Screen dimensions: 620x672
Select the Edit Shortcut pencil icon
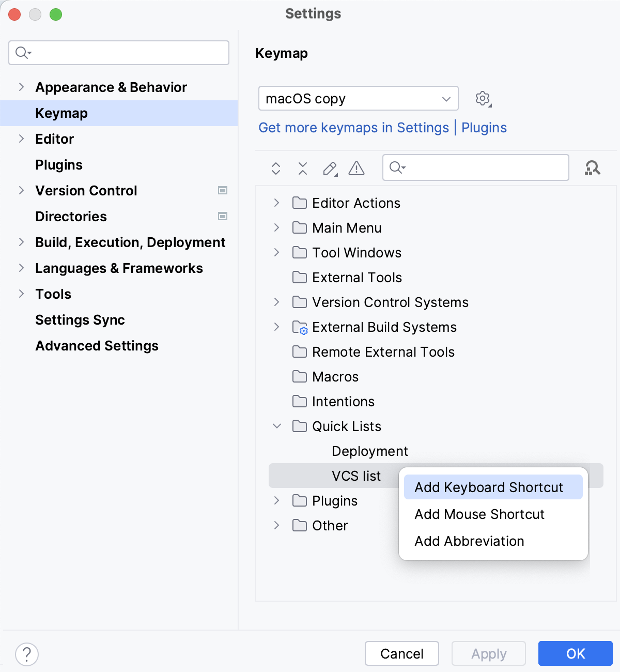click(x=330, y=168)
